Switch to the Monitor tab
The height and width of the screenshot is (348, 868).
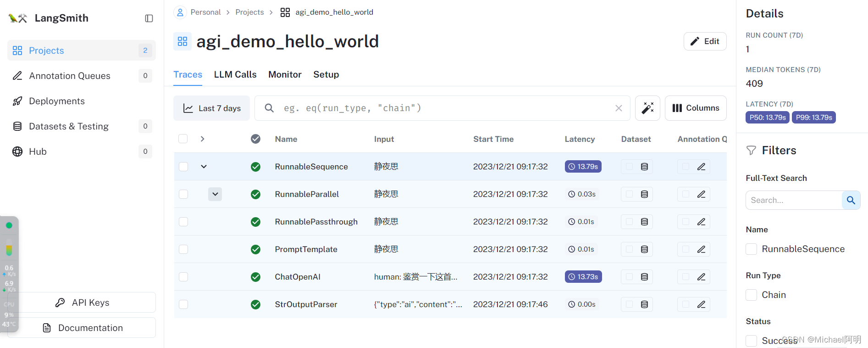pos(285,74)
